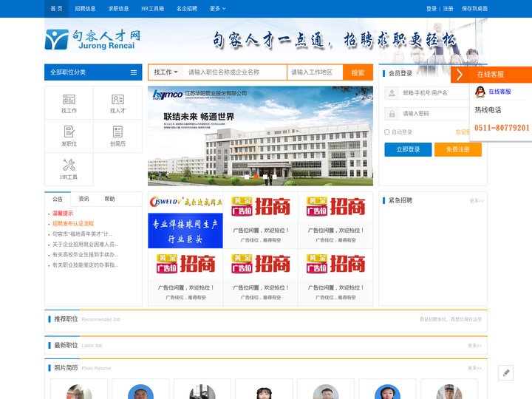Click 保存到桌面 in top bar
Image resolution: width=532 pixels, height=399 pixels.
(474, 8)
